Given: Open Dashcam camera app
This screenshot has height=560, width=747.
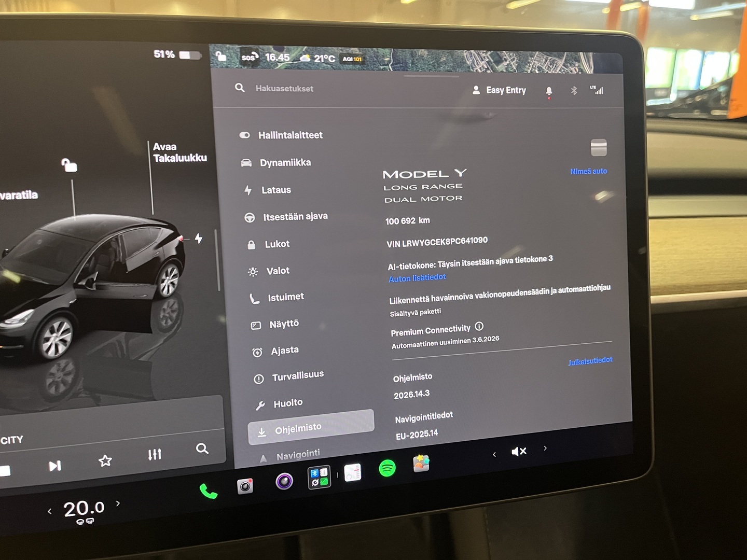Looking at the screenshot, I should pyautogui.click(x=245, y=486).
